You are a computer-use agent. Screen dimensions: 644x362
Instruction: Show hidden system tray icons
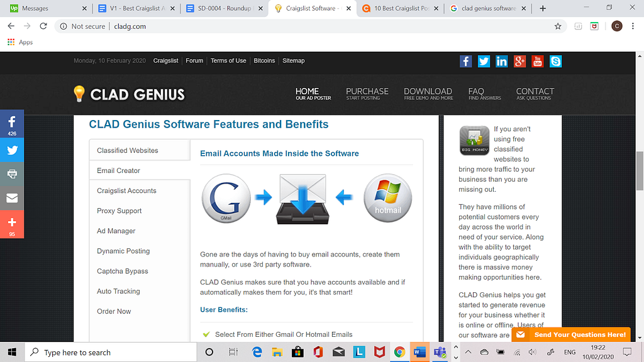468,352
